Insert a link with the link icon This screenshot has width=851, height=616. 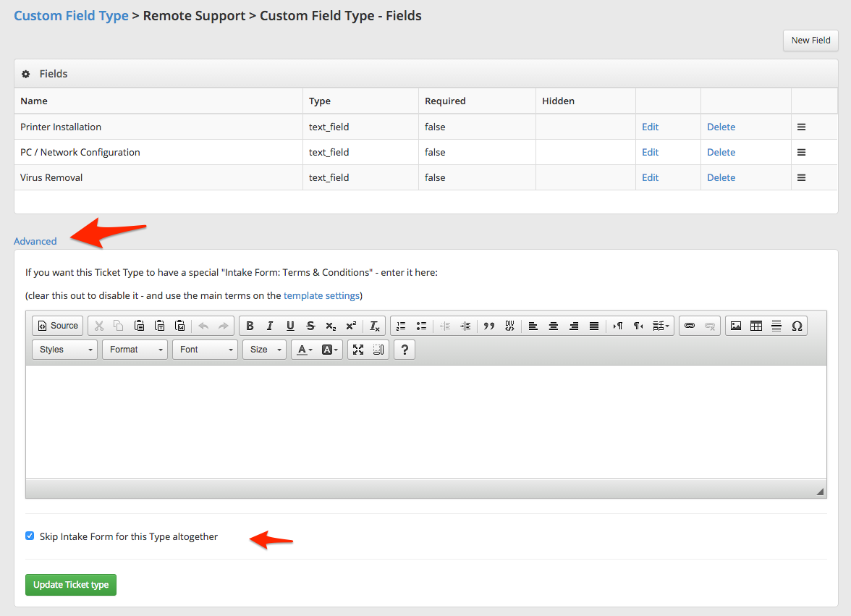690,326
